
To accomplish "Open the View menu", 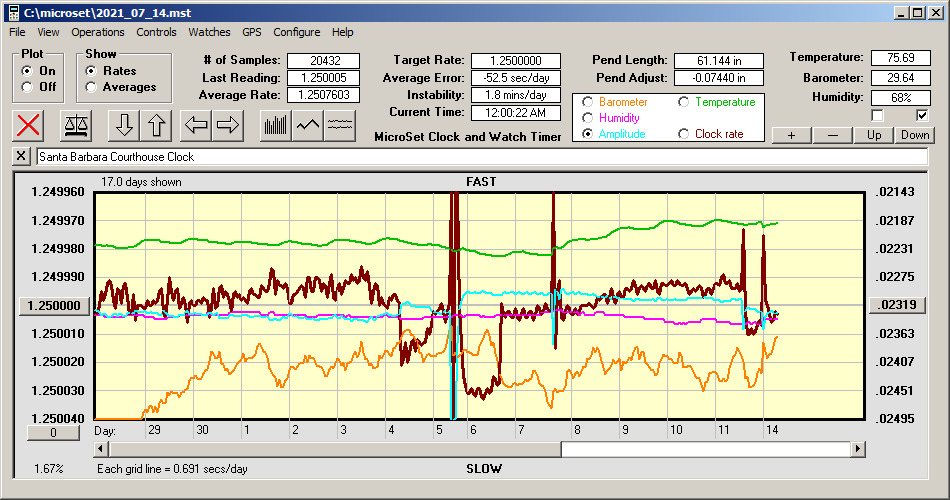I will click(48, 32).
